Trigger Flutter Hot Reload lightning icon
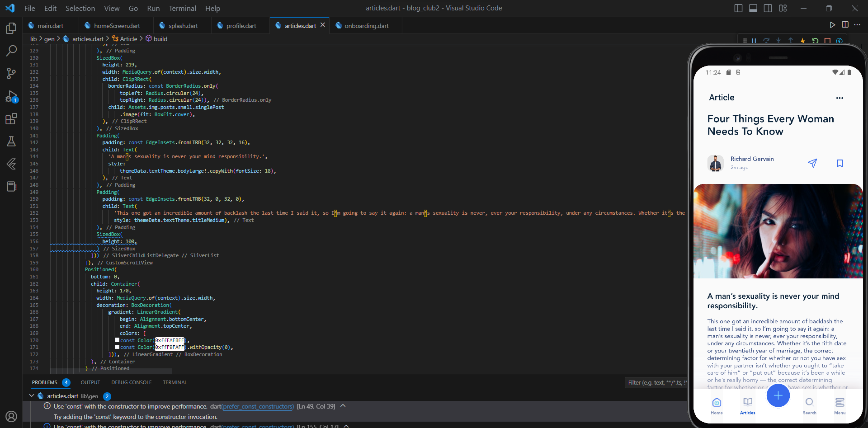 [803, 41]
